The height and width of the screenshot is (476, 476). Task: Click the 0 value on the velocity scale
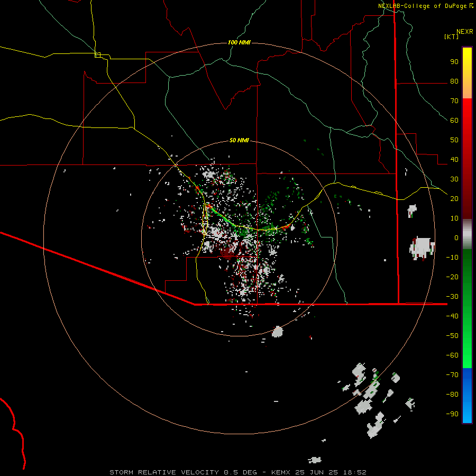(456, 237)
